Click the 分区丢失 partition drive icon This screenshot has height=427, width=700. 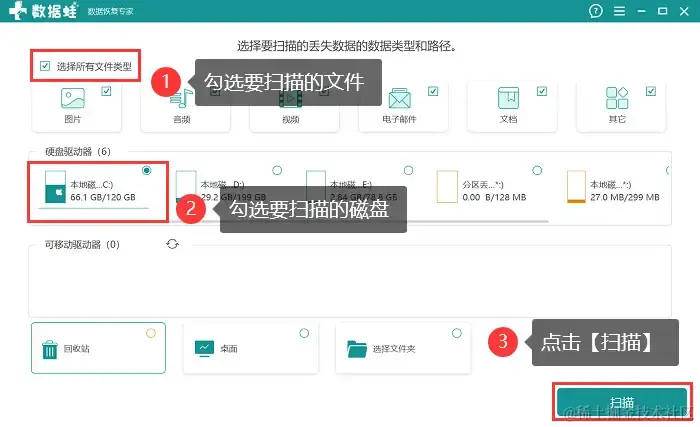click(x=447, y=187)
